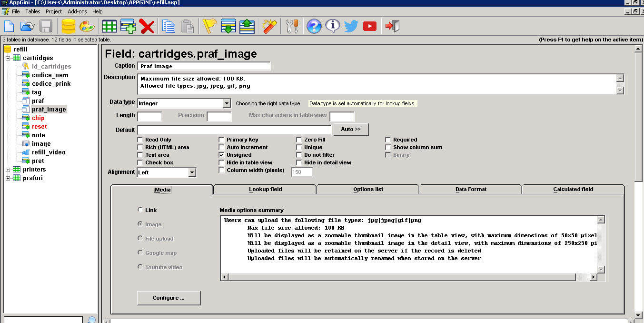This screenshot has width=644, height=323.
Task: Create a new project with the blank page icon
Action: [10, 26]
